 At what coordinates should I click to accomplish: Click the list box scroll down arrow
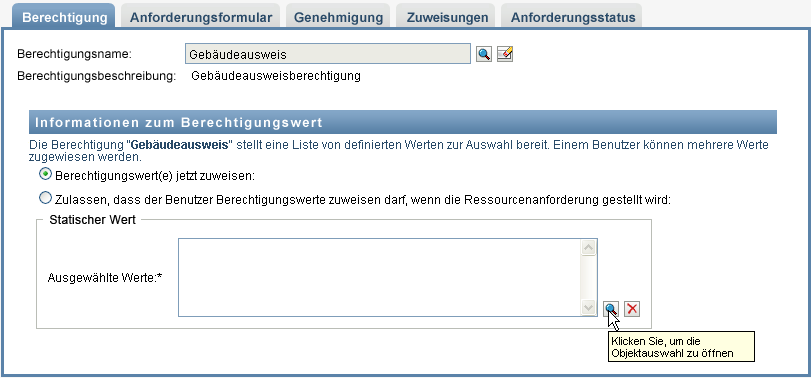(588, 307)
